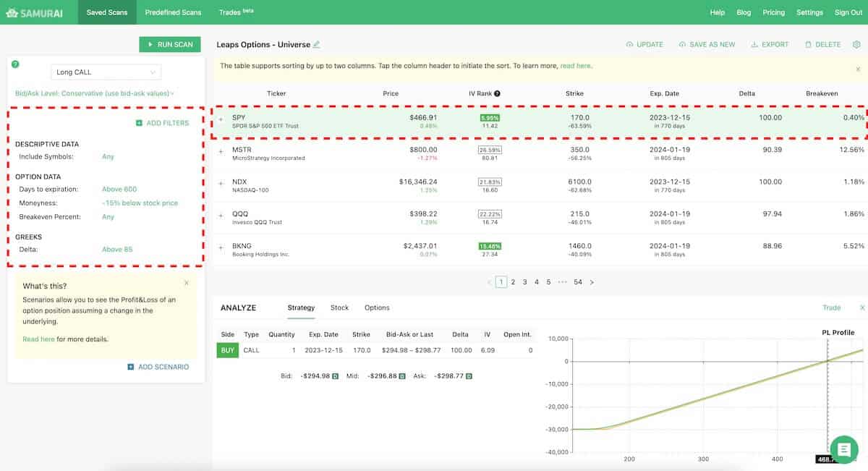
Task: Click the IV Rank info icon
Action: click(x=498, y=93)
